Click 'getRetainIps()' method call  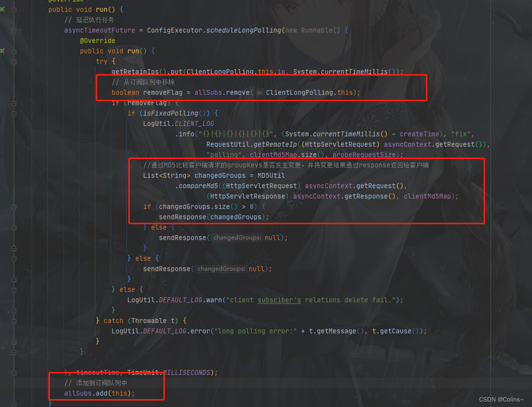click(139, 72)
